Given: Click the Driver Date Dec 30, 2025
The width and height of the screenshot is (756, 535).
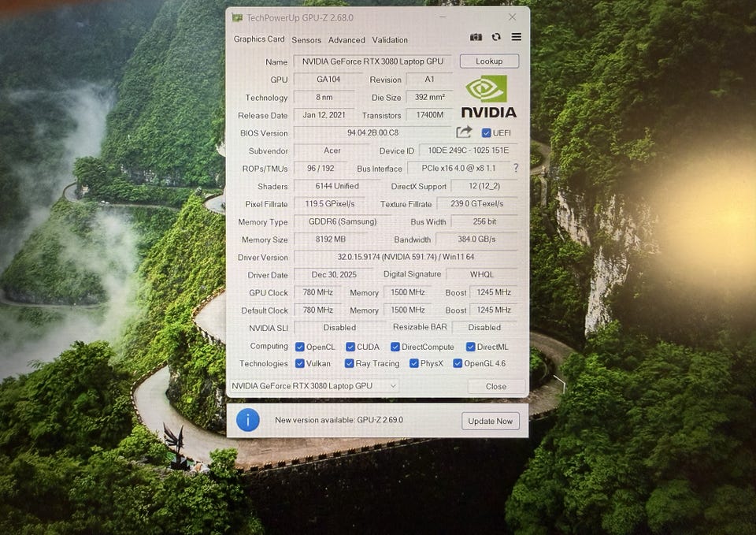Looking at the screenshot, I should (334, 274).
